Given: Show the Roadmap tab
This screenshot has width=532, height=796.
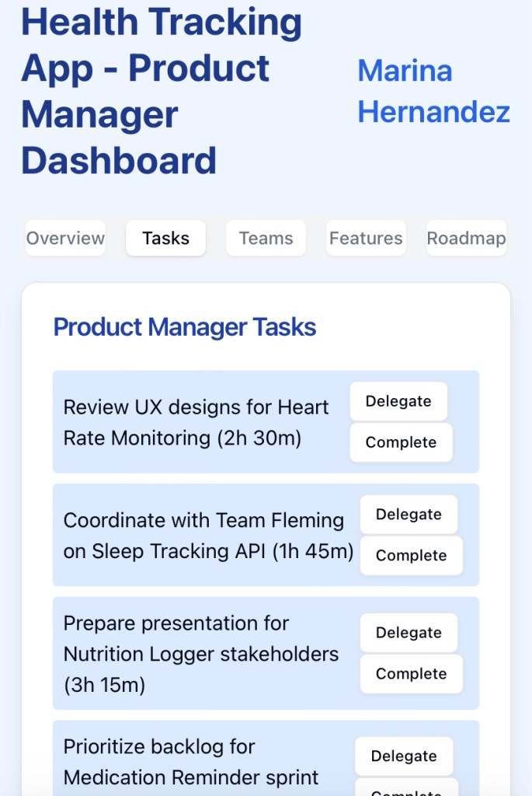Looking at the screenshot, I should point(466,239).
